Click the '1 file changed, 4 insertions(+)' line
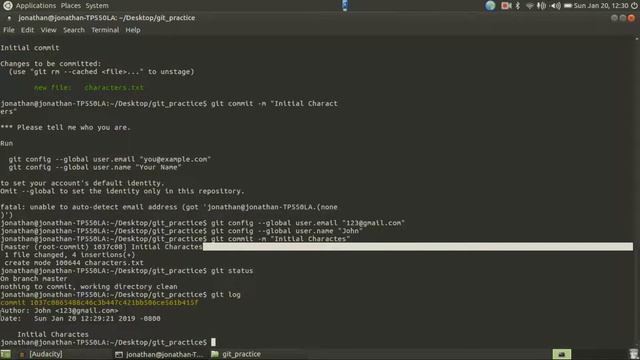The image size is (640, 360). pos(70,255)
